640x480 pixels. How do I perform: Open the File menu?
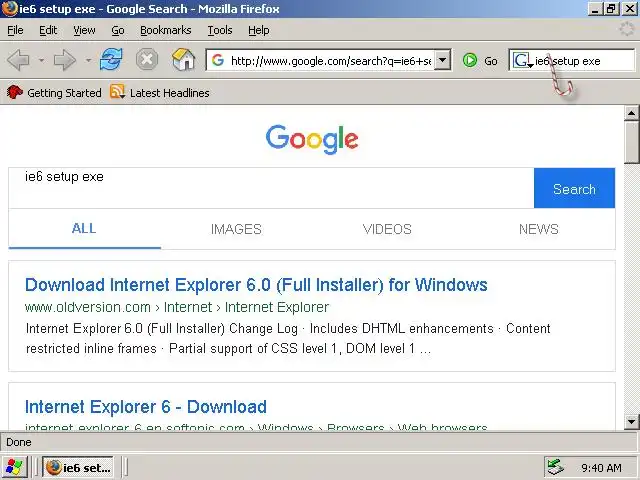point(15,30)
